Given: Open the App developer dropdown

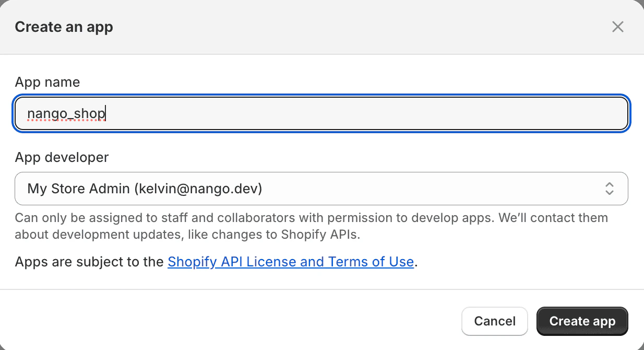Looking at the screenshot, I should pos(321,189).
